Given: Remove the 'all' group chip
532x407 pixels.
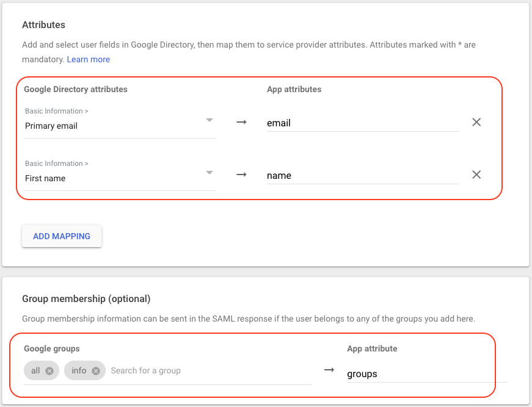Looking at the screenshot, I should 49,371.
